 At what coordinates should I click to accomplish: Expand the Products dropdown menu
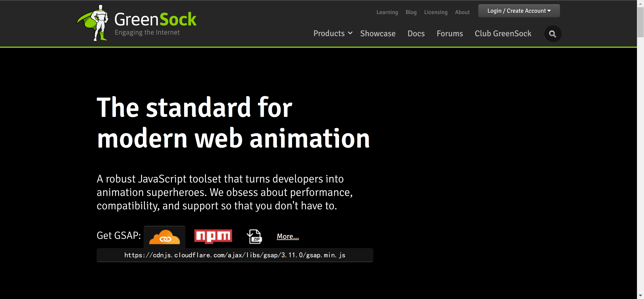click(329, 34)
